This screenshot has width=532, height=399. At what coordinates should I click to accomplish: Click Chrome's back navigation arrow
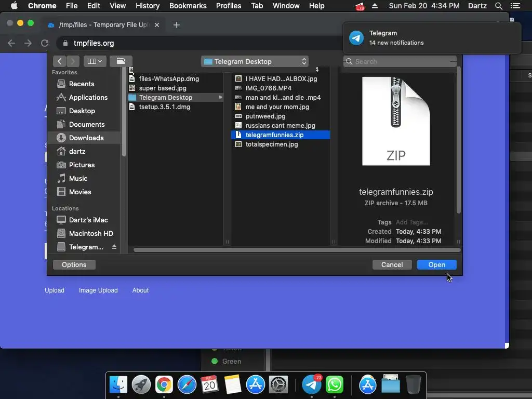[x=11, y=43]
